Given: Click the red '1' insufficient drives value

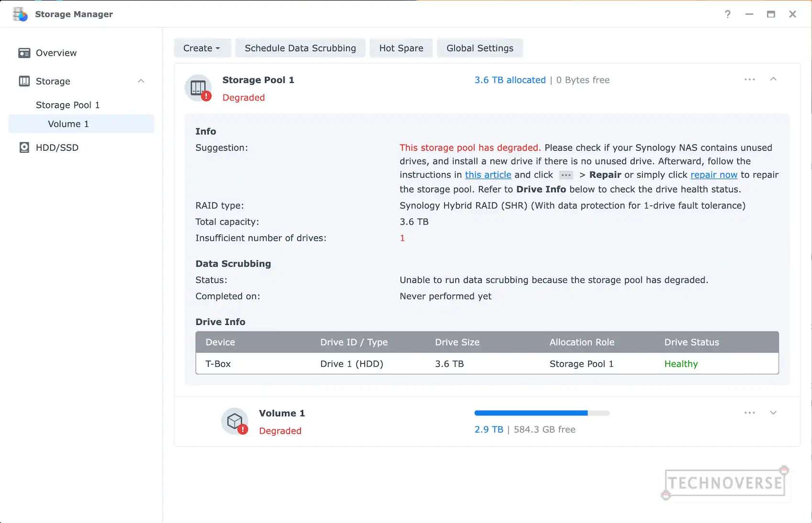Looking at the screenshot, I should pos(402,238).
